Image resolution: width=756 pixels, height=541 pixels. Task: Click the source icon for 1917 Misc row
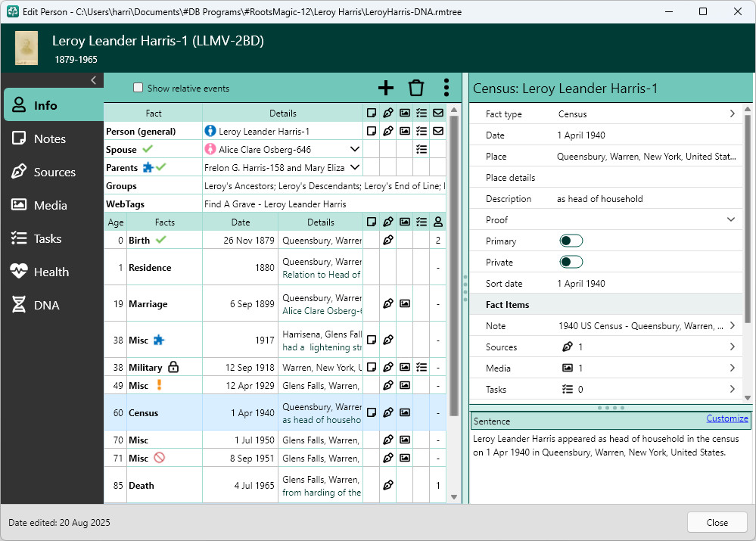[x=388, y=340]
